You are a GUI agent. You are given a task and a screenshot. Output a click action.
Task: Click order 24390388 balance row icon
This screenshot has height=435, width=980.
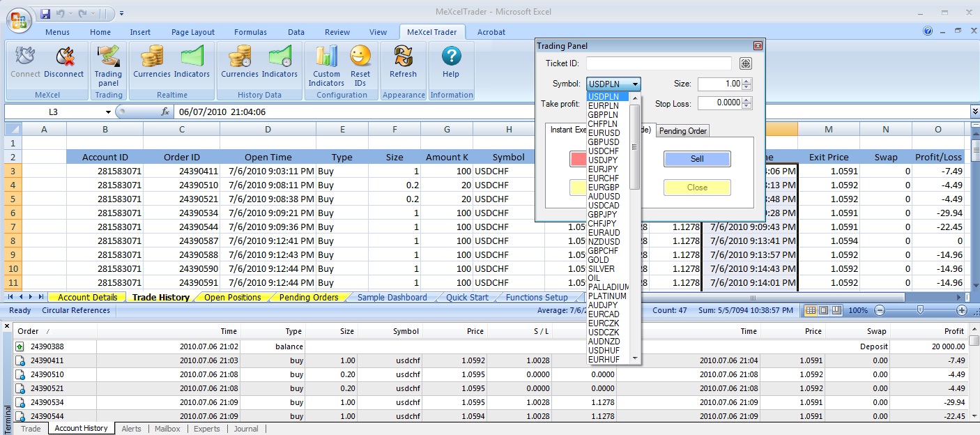point(20,346)
